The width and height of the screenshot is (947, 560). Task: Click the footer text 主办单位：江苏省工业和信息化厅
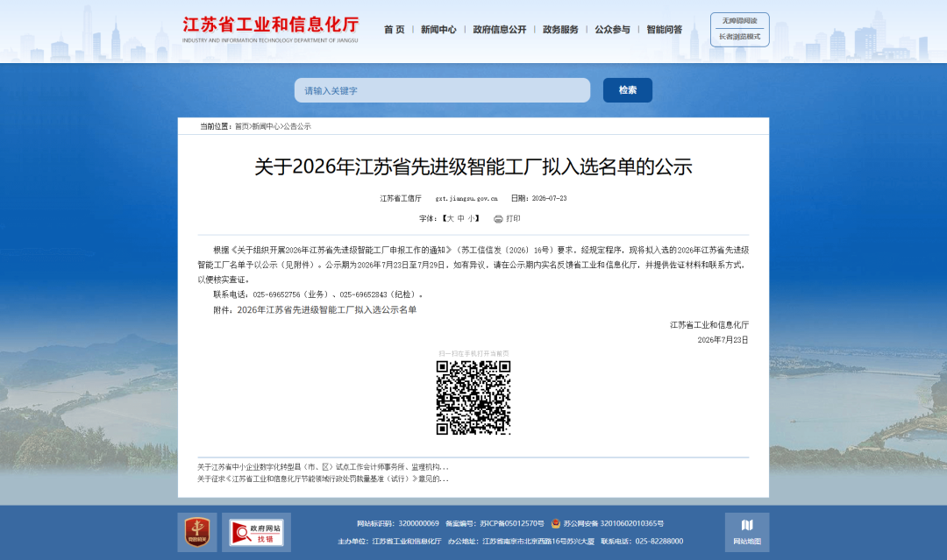pos(389,542)
